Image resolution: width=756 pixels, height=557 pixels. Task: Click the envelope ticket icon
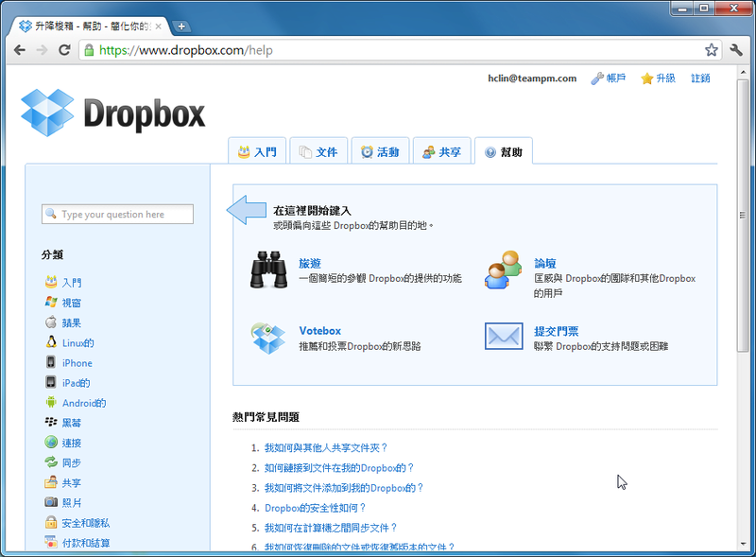click(x=504, y=337)
